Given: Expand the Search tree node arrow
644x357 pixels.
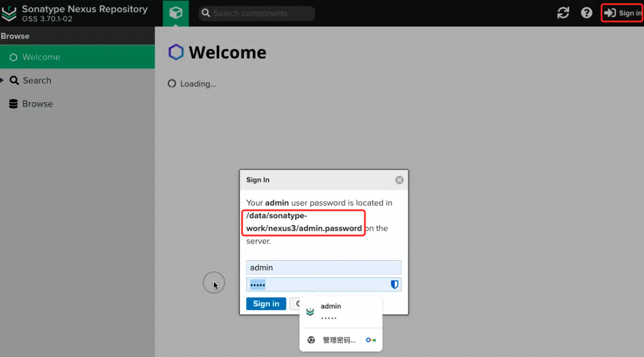Looking at the screenshot, I should click(3, 81).
